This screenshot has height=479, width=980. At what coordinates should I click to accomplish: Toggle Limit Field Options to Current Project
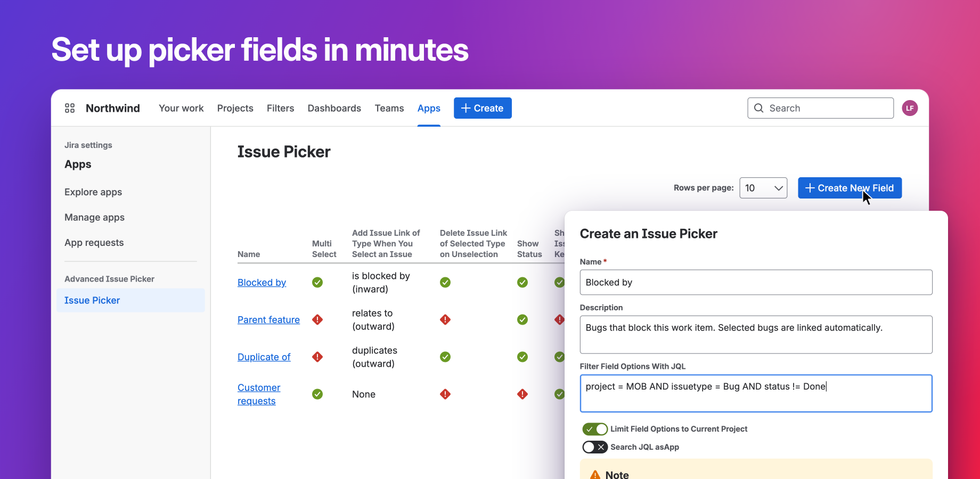coord(595,429)
